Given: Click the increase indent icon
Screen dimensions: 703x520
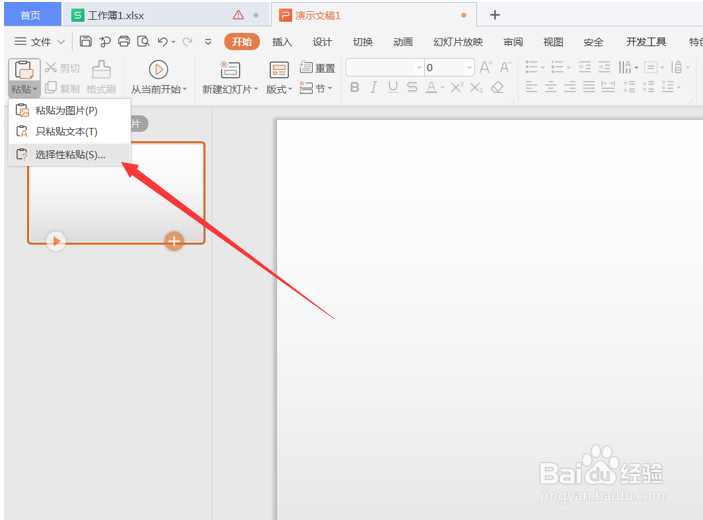Looking at the screenshot, I should (604, 68).
